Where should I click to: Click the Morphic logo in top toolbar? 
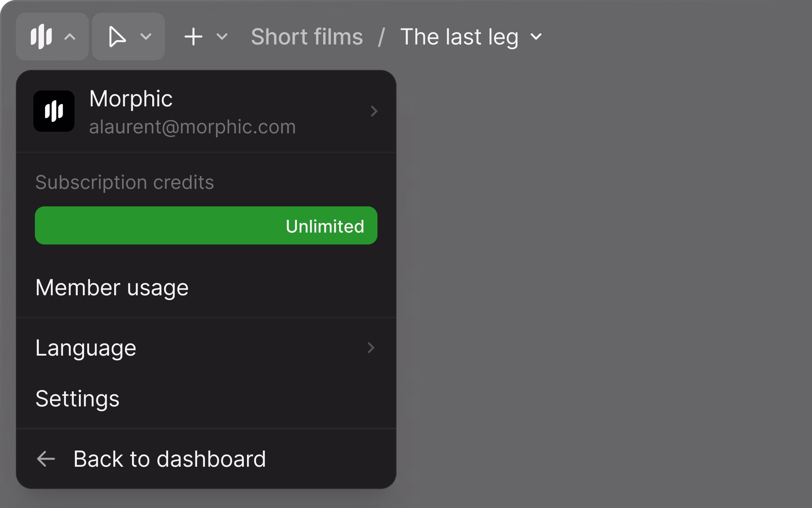tap(41, 37)
